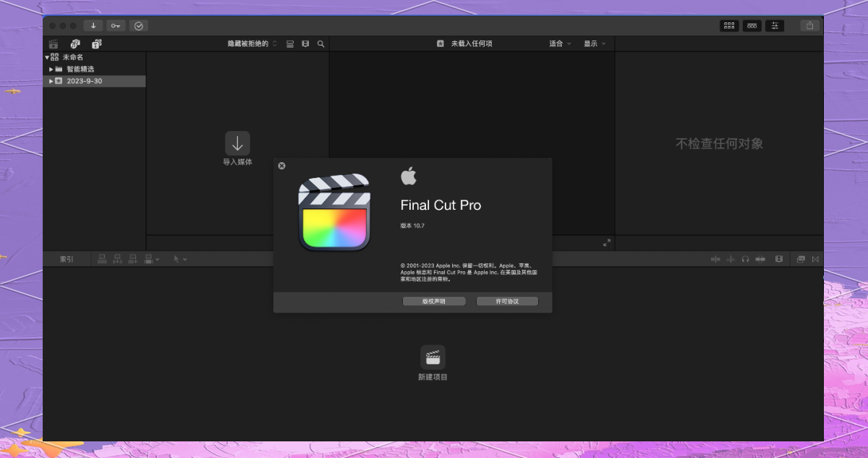Image resolution: width=868 pixels, height=458 pixels.
Task: Close the Final Cut Pro about dialog
Action: [x=282, y=166]
